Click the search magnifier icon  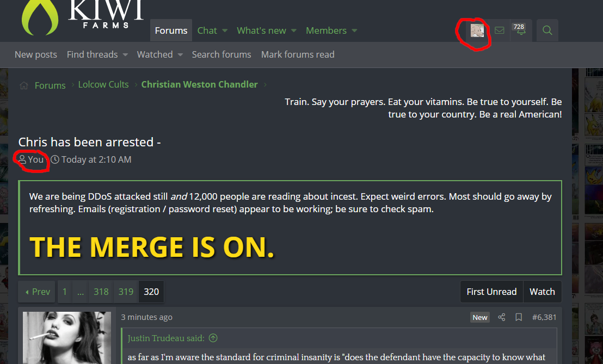click(x=547, y=30)
